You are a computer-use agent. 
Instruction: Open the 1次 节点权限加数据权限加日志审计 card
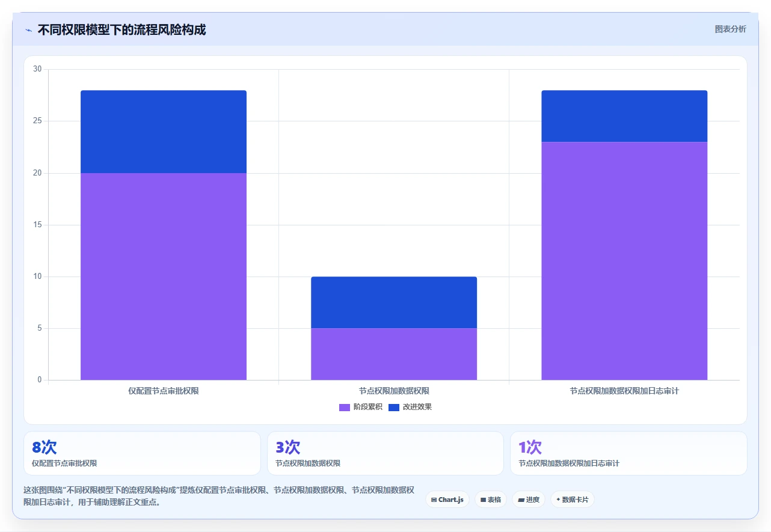tap(628, 453)
